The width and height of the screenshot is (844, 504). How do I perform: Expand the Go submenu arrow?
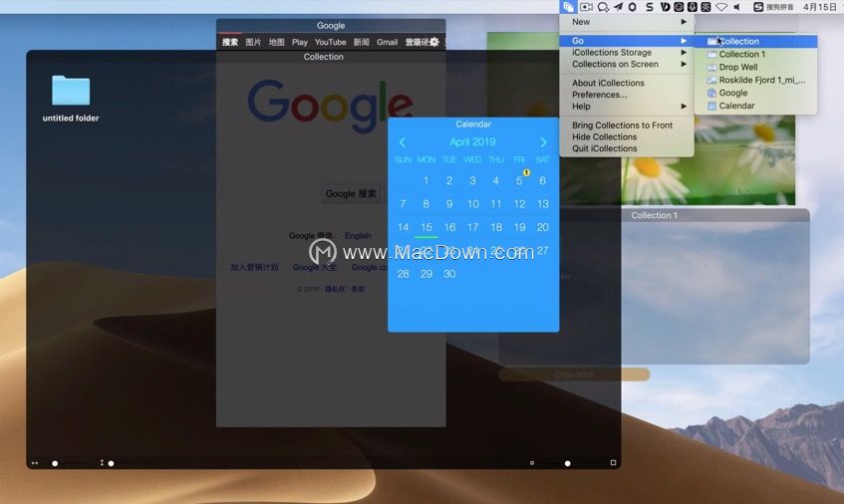pyautogui.click(x=684, y=41)
